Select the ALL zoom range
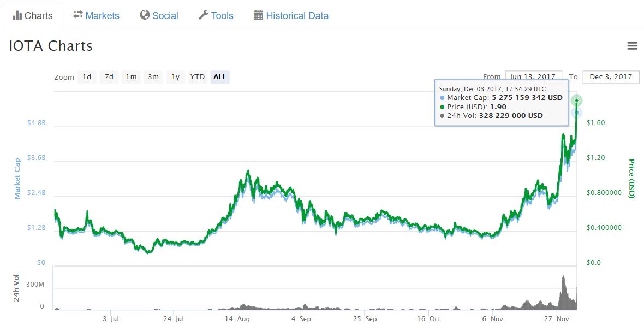This screenshot has height=325, width=644. [x=220, y=77]
